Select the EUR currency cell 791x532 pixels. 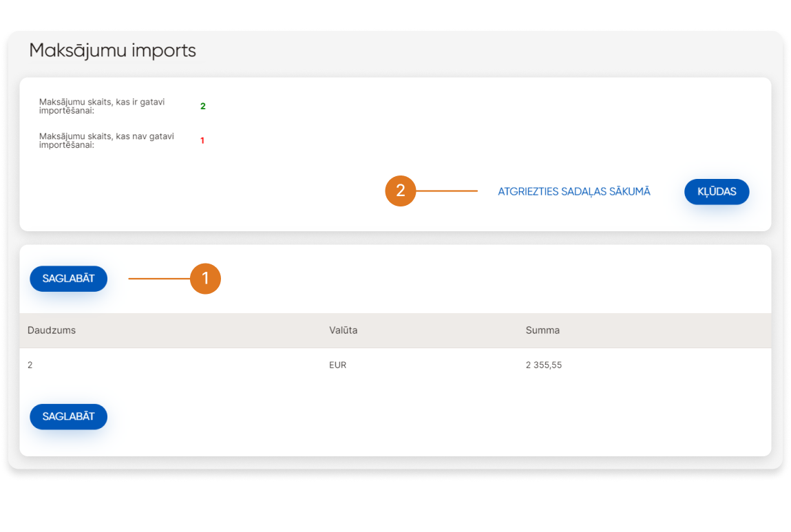(x=337, y=365)
